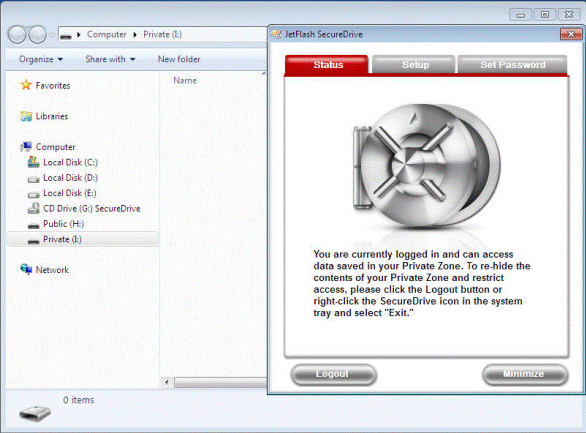The width and height of the screenshot is (586, 433).
Task: Click the Minimize button in SecureDrive
Action: pos(525,374)
